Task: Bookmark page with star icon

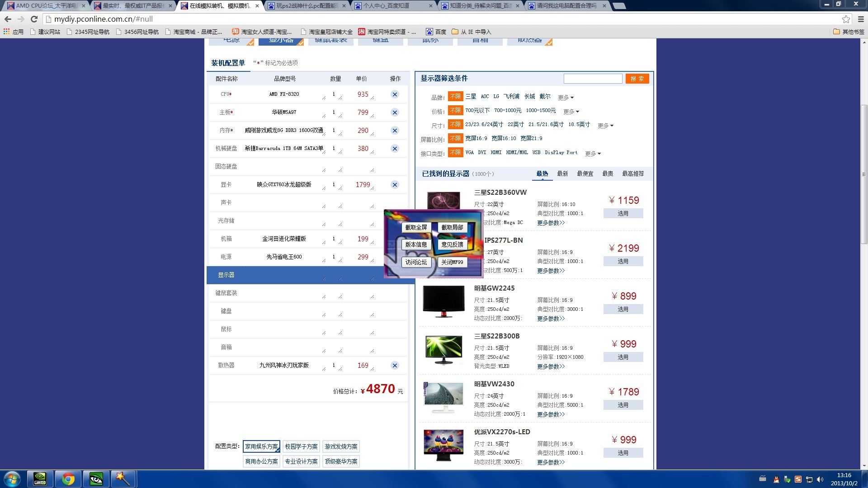Action: pos(846,19)
